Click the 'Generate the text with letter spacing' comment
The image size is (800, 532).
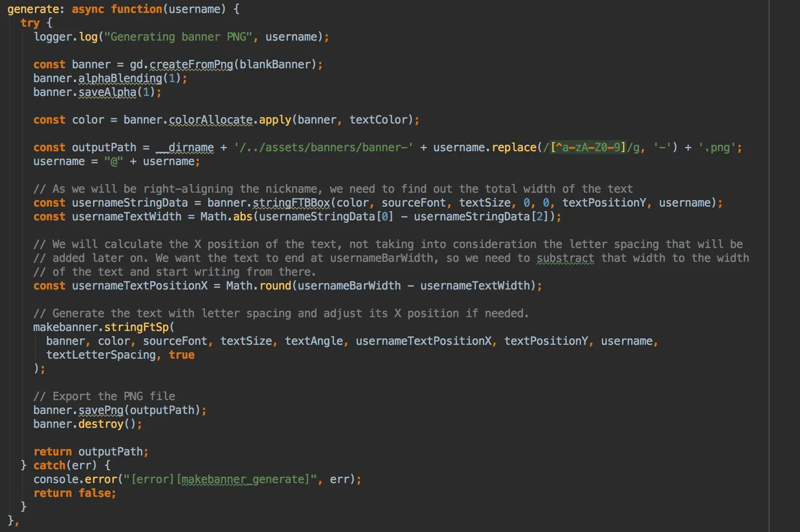[281, 313]
